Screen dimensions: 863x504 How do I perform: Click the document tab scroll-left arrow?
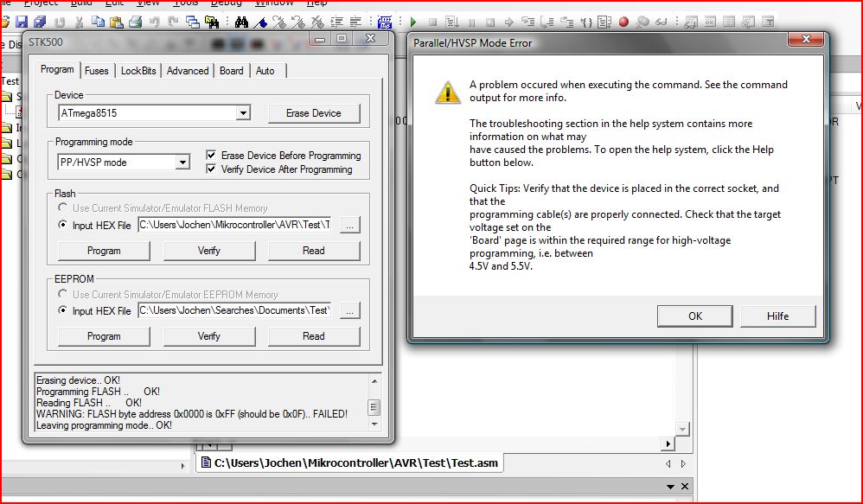pos(668,464)
